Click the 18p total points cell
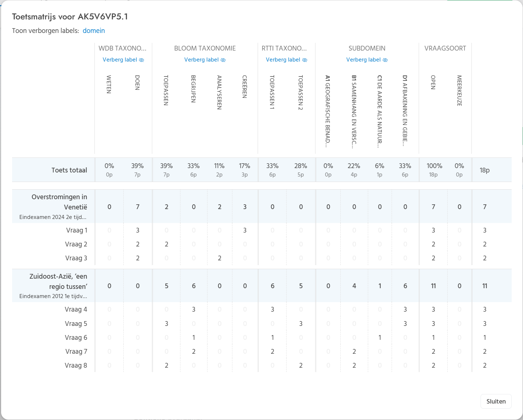Screen dimensions: 523x420 485,170
